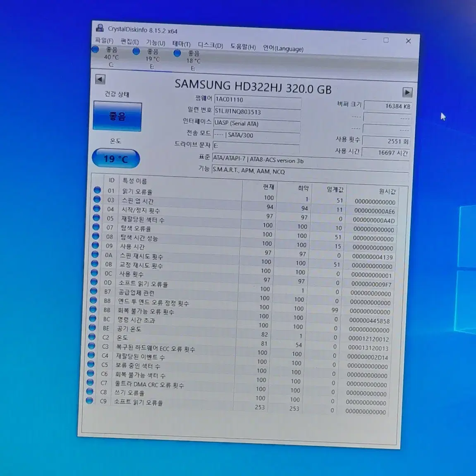Select the C: drive at 40 °C
The height and width of the screenshot is (476, 476).
107,57
